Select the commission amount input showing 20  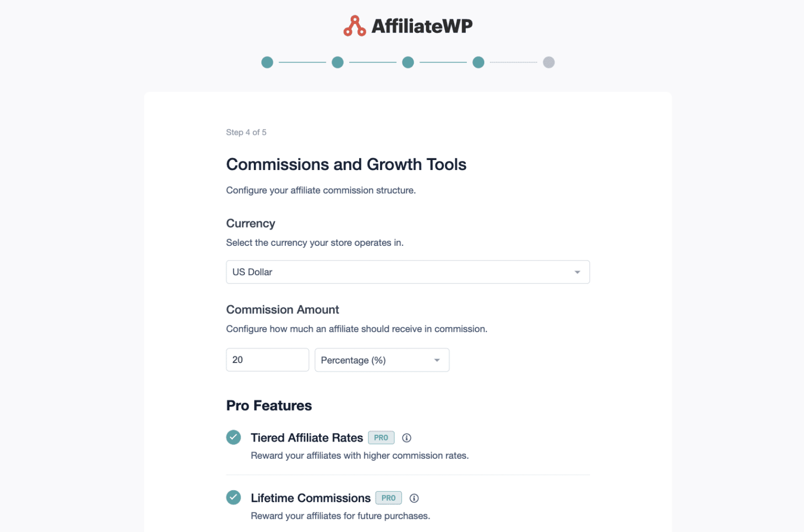pyautogui.click(x=267, y=359)
